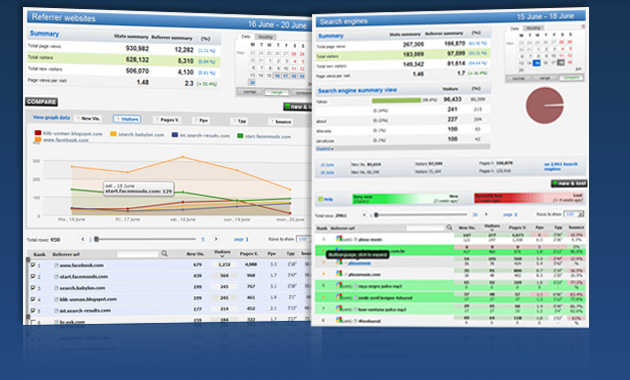
Task: Sort by the Visitors column in Referrer table
Action: [x=222, y=253]
